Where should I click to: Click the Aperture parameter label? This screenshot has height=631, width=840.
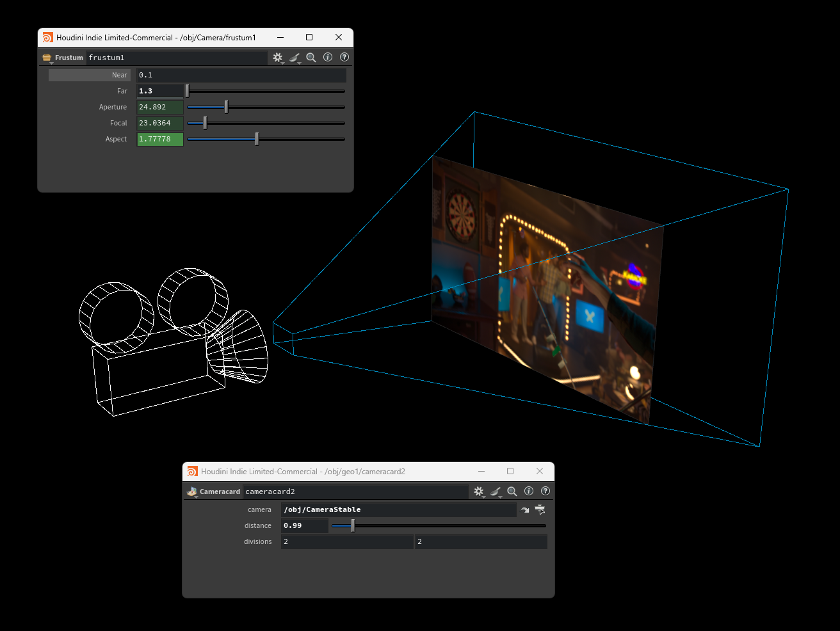[113, 108]
